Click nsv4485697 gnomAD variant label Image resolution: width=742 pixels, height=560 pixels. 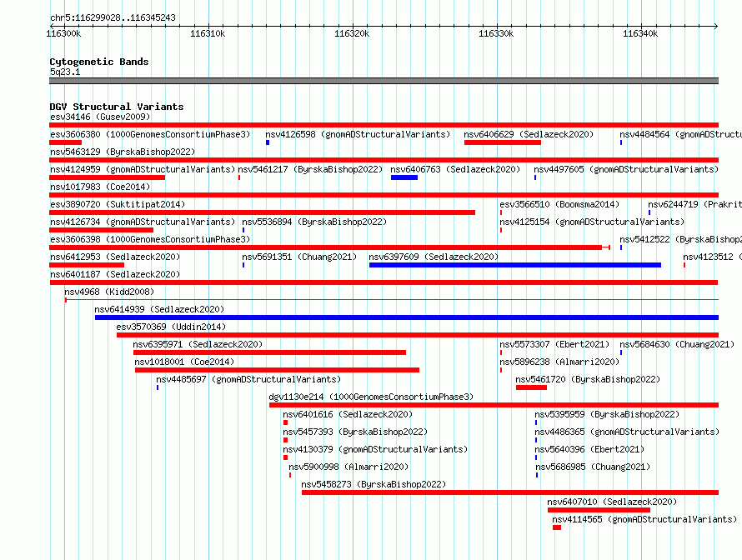(x=248, y=379)
